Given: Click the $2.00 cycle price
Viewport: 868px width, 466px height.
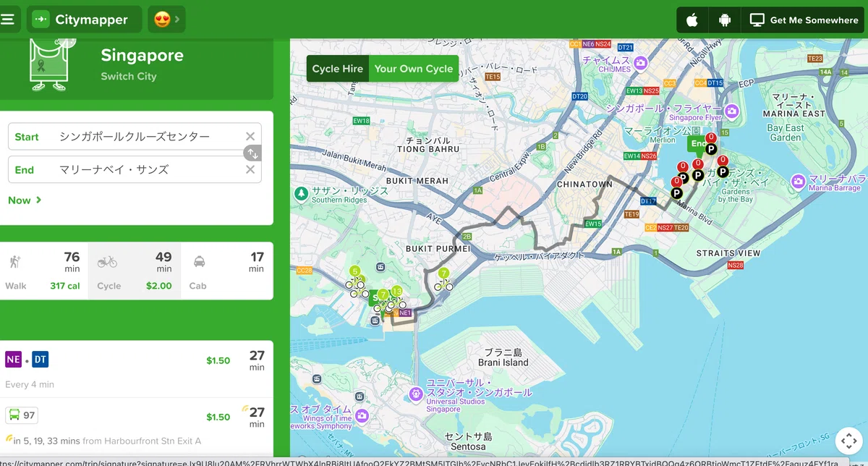Looking at the screenshot, I should tap(158, 286).
